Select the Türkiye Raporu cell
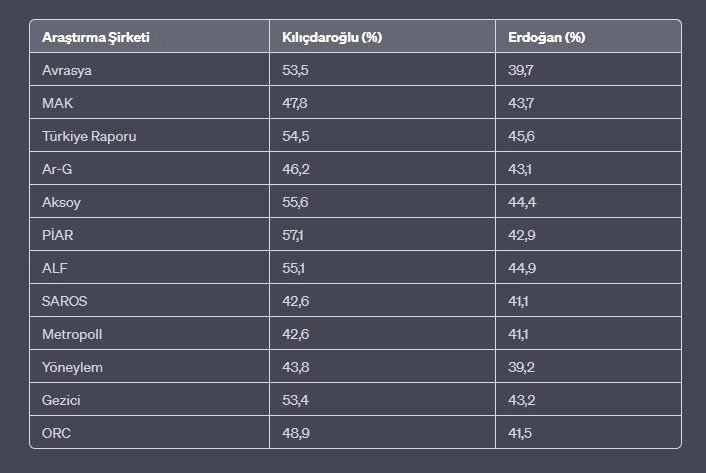This screenshot has width=706, height=473. pyautogui.click(x=149, y=135)
